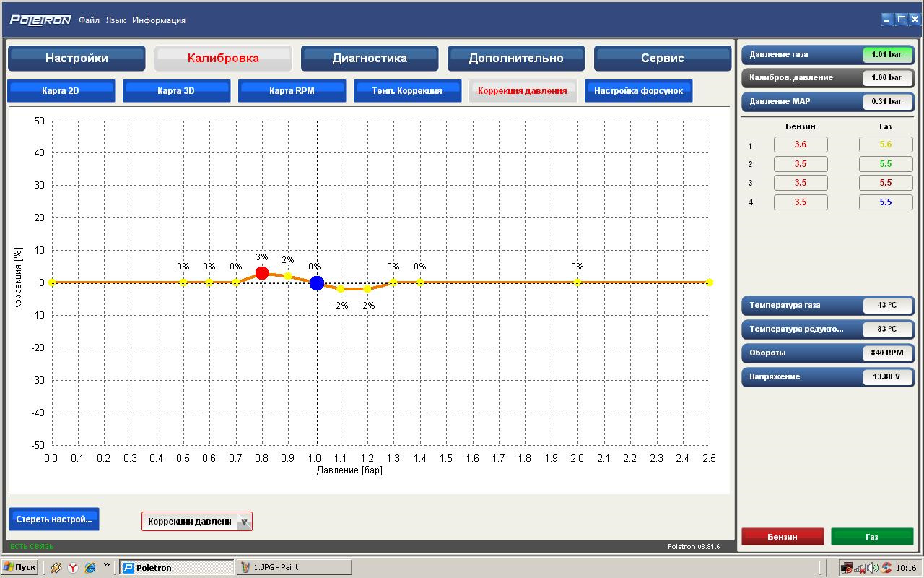Screen dimensions: 924x578
Task: Click the Poletron taskbar button
Action: pyautogui.click(x=177, y=567)
